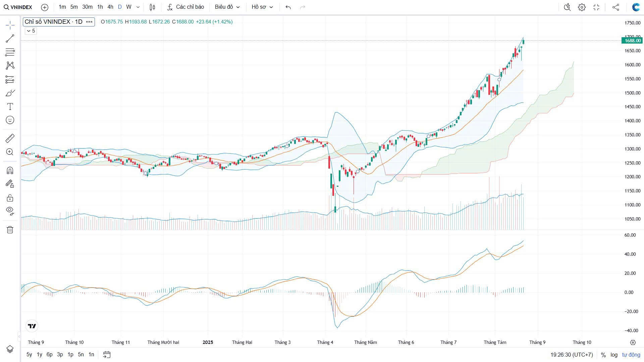Viewport: 644px width, 362px height.
Task: Activate the zoom in tool
Action: tap(10, 152)
